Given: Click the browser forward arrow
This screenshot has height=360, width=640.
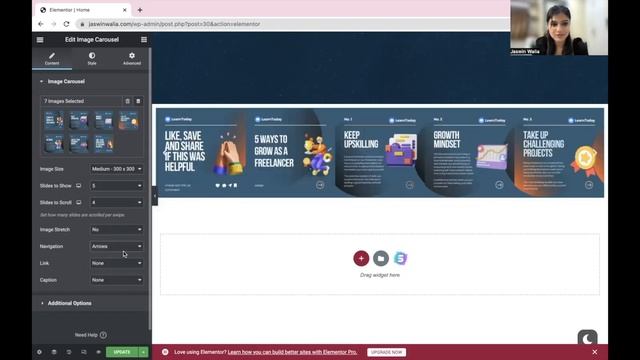Looking at the screenshot, I should [x=53, y=24].
